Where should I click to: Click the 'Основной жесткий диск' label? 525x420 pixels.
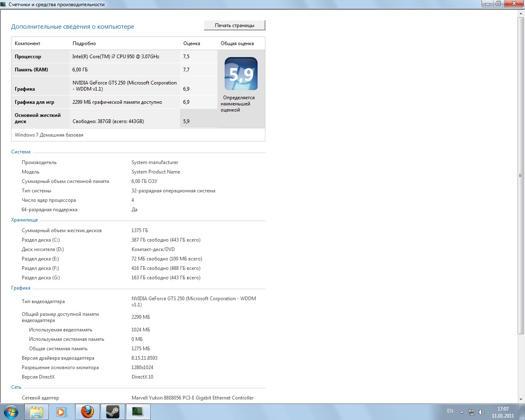coord(38,118)
